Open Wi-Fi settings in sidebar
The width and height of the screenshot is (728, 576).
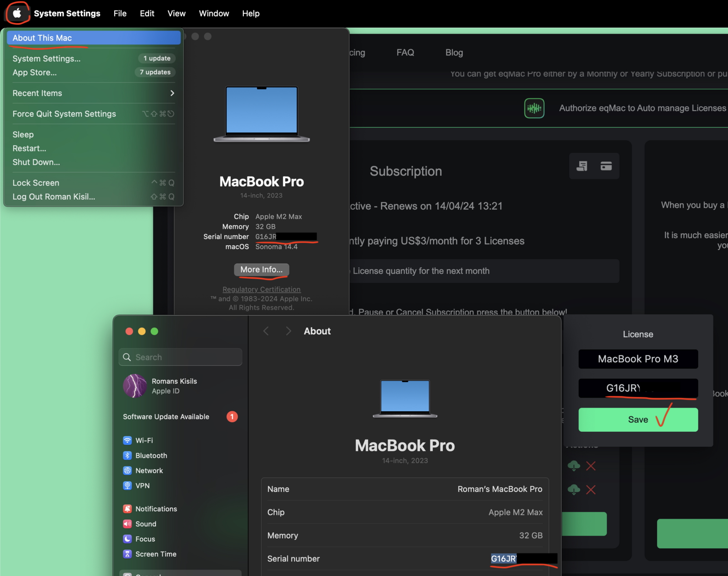coord(144,440)
